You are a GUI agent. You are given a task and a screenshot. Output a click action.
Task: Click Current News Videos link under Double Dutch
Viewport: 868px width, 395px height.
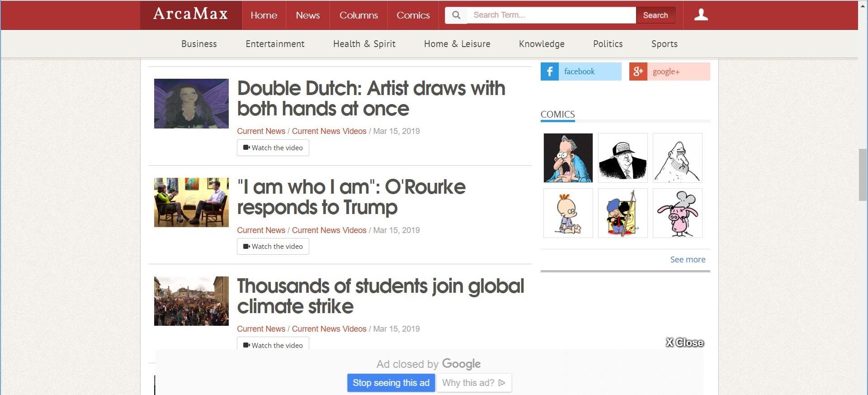coord(329,131)
